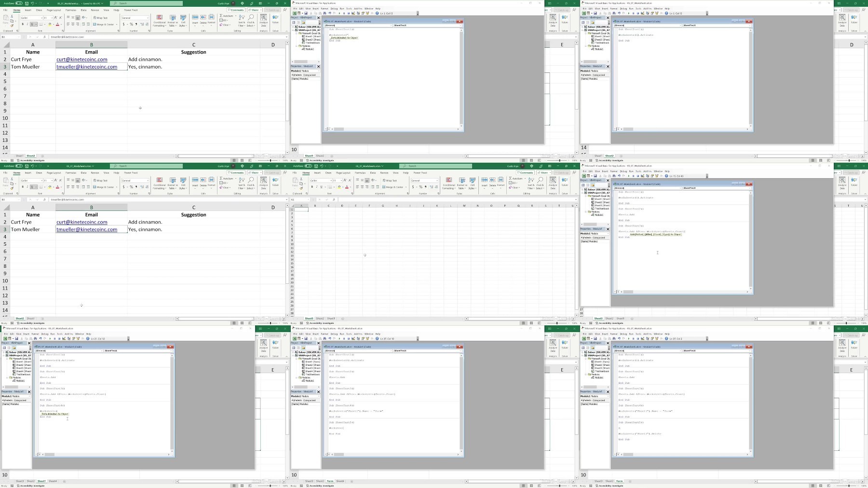Toggle Bold in the blank-sheet Excel window
The width and height of the screenshot is (868, 488).
point(312,187)
